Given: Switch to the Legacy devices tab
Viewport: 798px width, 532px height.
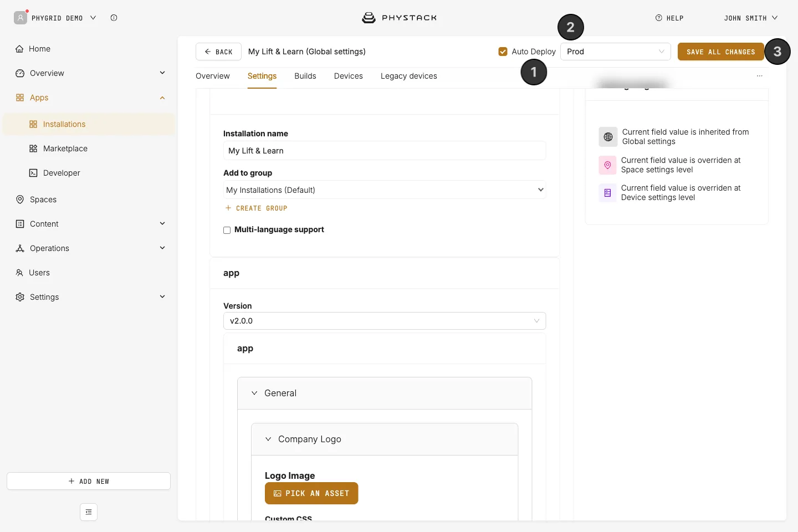Looking at the screenshot, I should click(409, 76).
